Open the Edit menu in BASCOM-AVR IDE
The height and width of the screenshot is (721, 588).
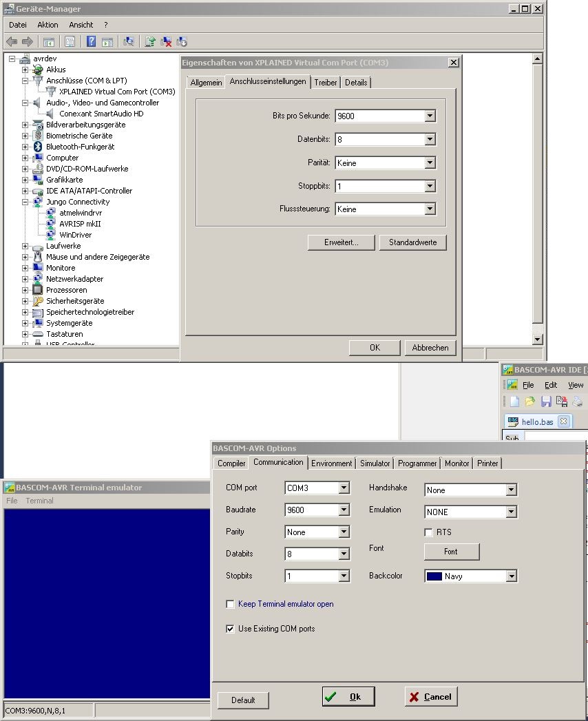click(x=551, y=385)
